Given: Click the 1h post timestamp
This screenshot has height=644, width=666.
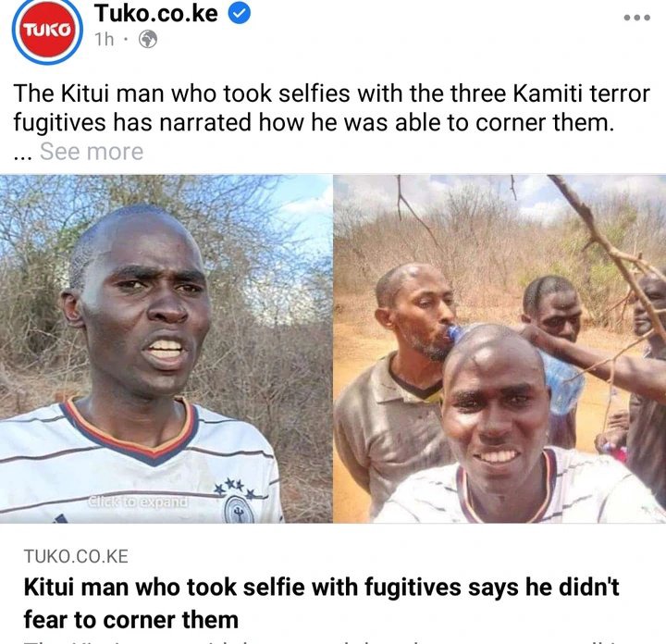Looking at the screenshot, I should click(x=105, y=40).
